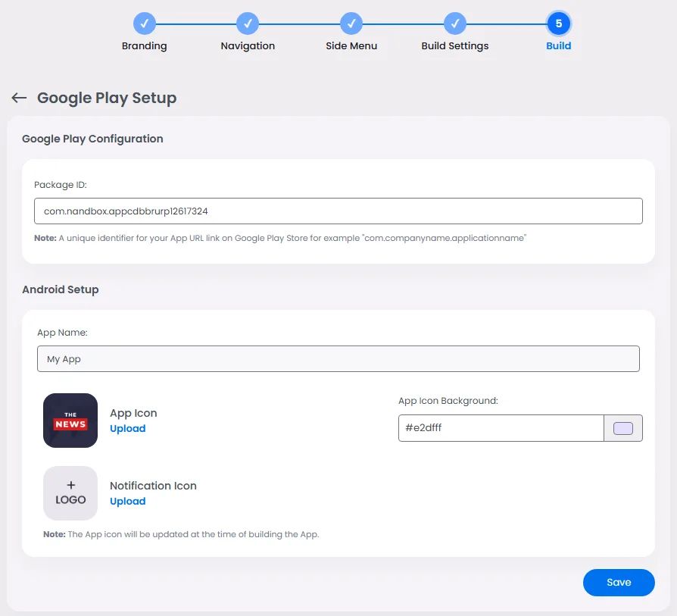Click the back arrow beside Google Play Setup

point(19,97)
